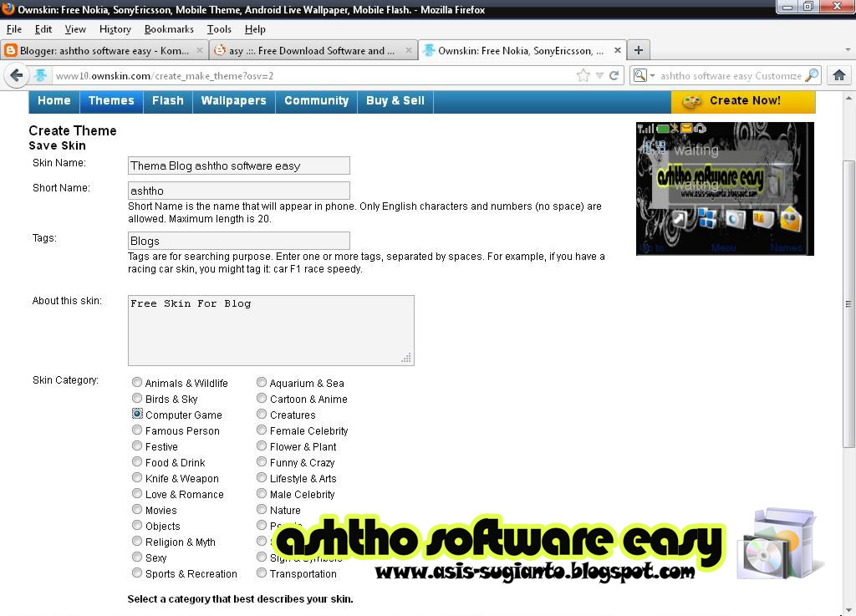This screenshot has height=616, width=856.
Task: Click the Blogger favicon on the first tab
Action: (10, 50)
